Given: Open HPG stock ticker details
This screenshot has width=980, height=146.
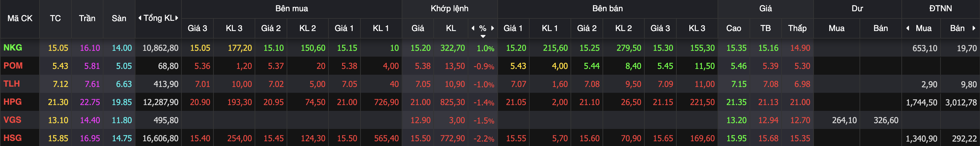Looking at the screenshot, I should 13,102.
